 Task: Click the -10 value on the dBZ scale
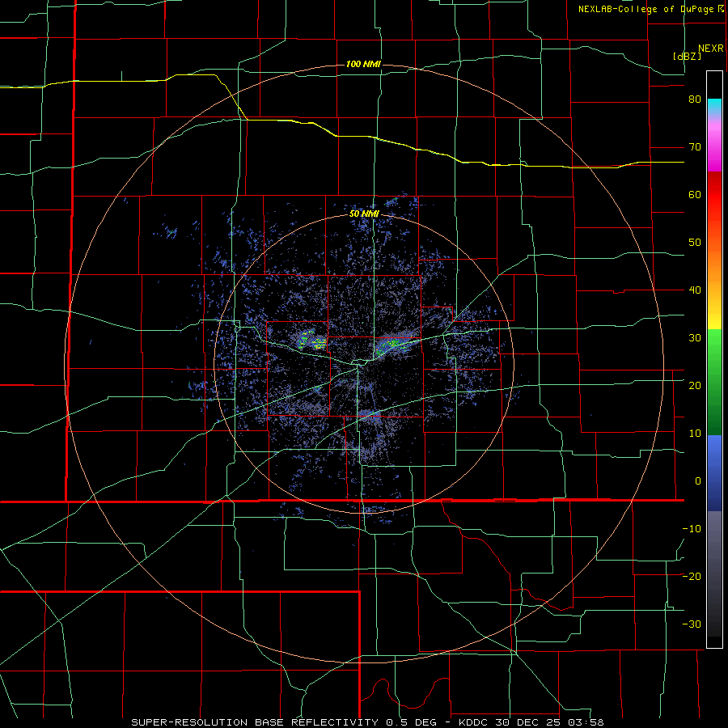tap(692, 528)
